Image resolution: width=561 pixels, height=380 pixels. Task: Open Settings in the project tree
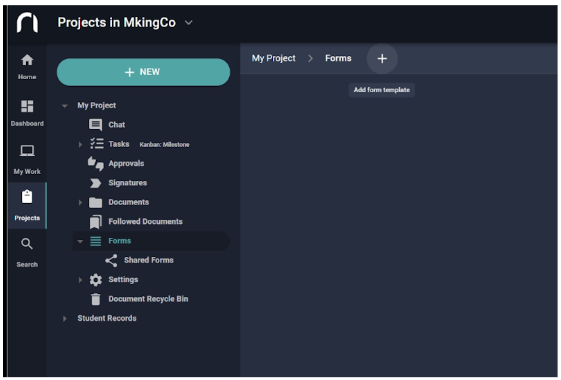(123, 279)
